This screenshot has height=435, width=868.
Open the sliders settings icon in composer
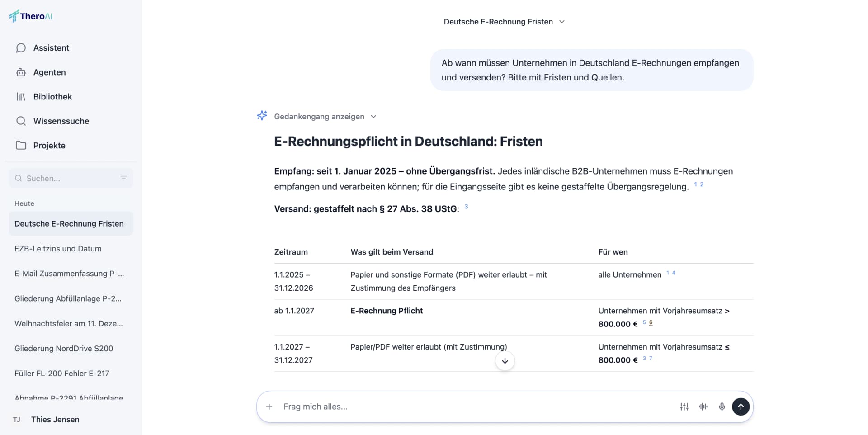tap(684, 407)
